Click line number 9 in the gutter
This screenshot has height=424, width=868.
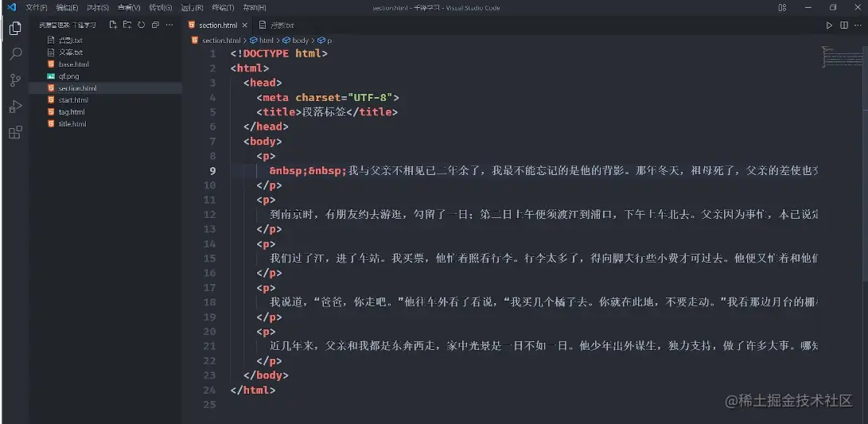pyautogui.click(x=212, y=170)
